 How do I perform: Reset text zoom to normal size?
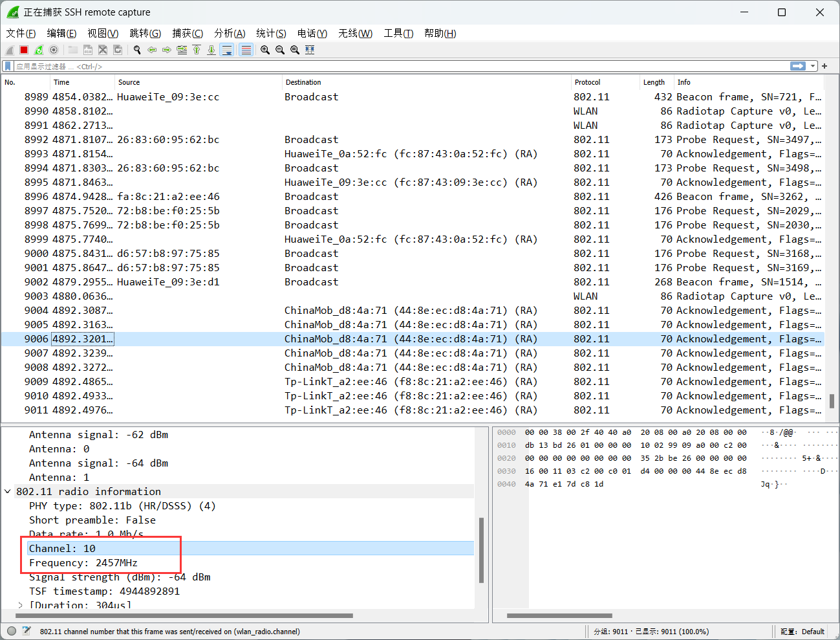click(295, 50)
